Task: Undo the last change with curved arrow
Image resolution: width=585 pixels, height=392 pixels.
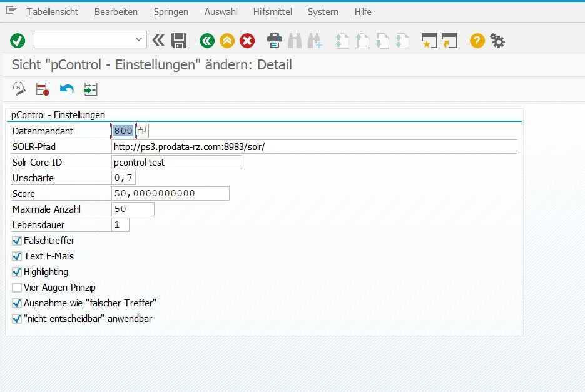Action: [65, 88]
